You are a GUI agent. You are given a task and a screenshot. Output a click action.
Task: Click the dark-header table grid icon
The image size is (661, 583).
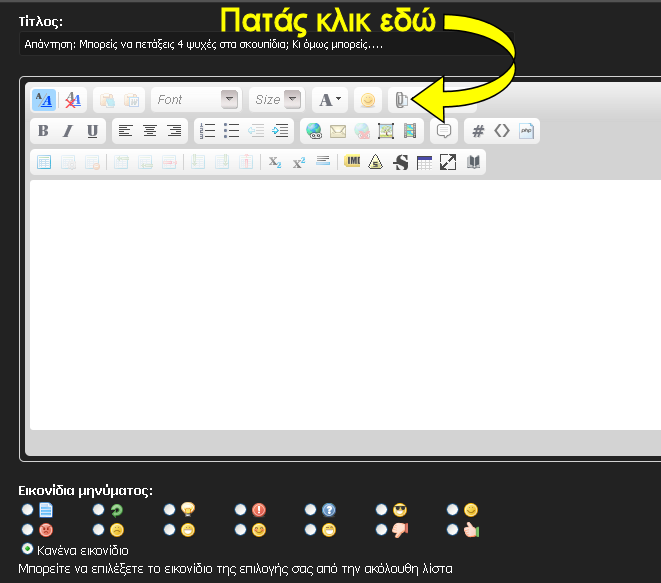pyautogui.click(x=424, y=162)
